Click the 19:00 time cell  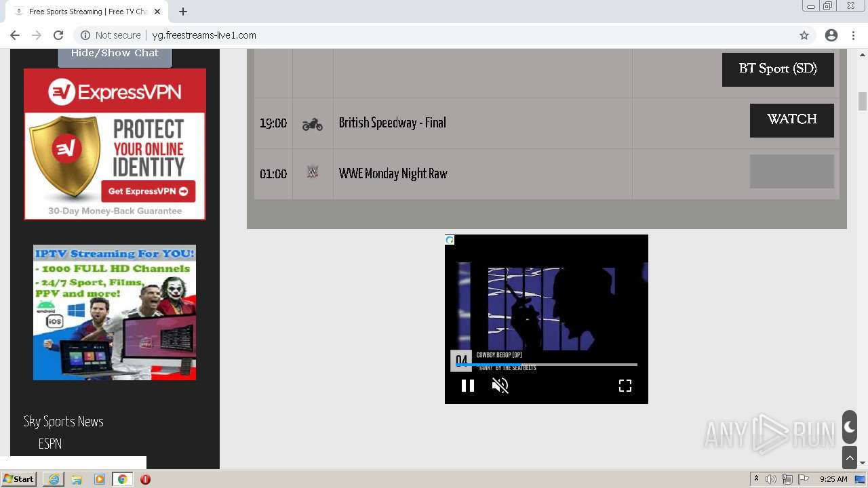[x=273, y=123]
